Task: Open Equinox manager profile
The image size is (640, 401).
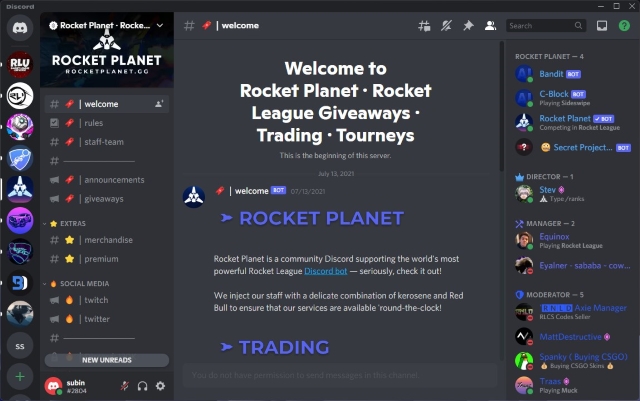Action: [571, 241]
